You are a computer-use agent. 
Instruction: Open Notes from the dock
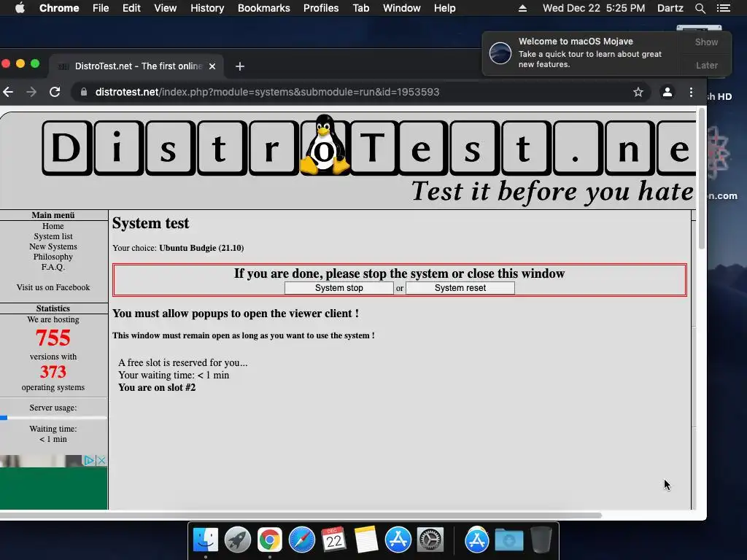(x=366, y=540)
